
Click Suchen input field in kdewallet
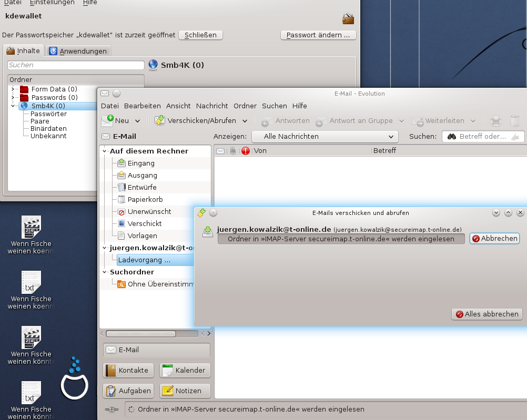[x=76, y=65]
